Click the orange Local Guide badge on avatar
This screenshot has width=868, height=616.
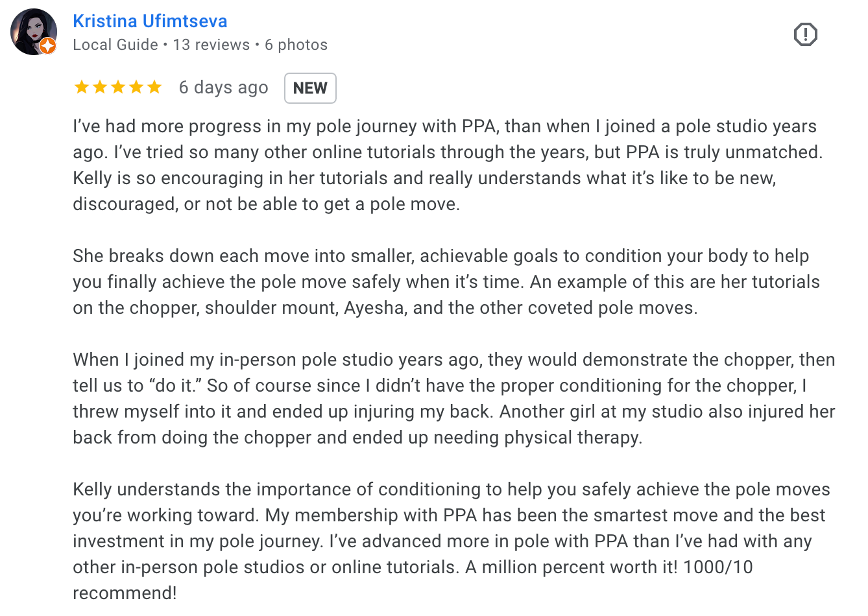48,46
